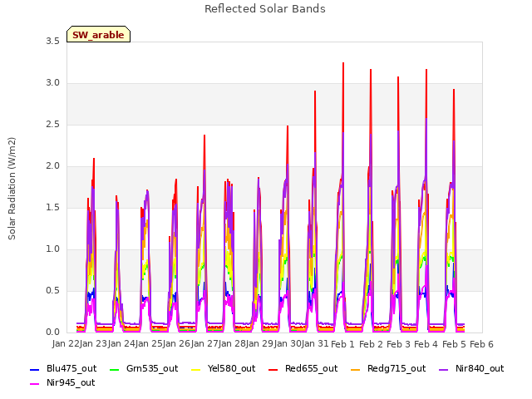Click the 3.0 y-axis tick label
This screenshot has height=399, width=532.
[x=52, y=83]
